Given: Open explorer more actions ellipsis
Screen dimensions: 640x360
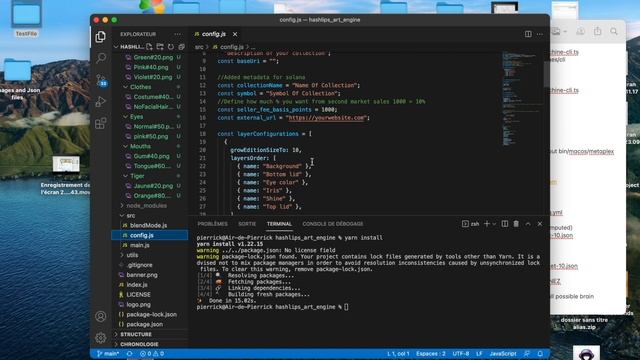Looking at the screenshot, I should coord(178,34).
